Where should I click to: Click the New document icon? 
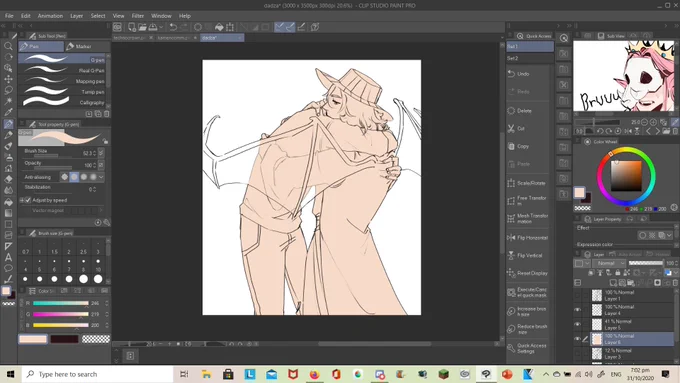point(132,27)
